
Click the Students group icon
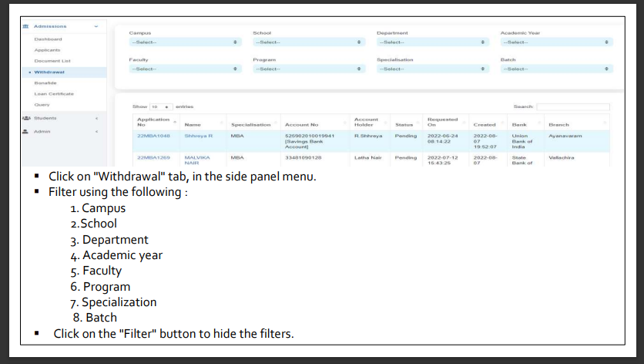tap(25, 118)
